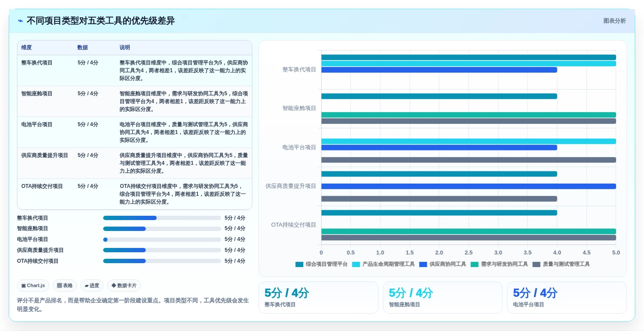Click the 图表分析 label in header

pos(614,21)
